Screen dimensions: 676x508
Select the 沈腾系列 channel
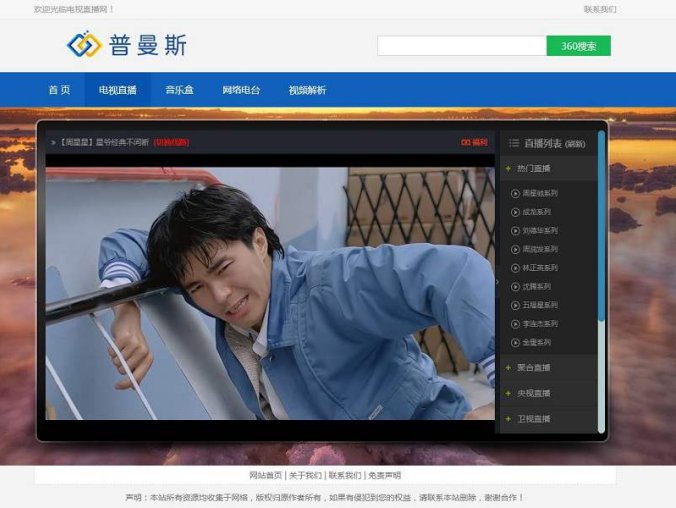[536, 286]
